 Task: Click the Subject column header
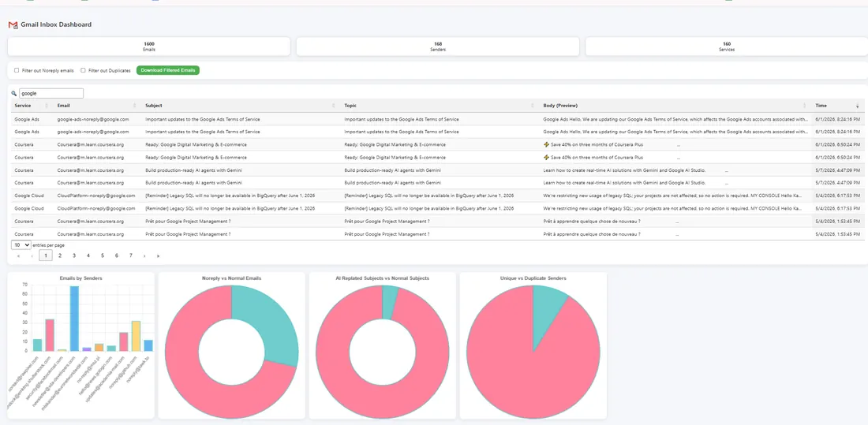click(x=240, y=105)
